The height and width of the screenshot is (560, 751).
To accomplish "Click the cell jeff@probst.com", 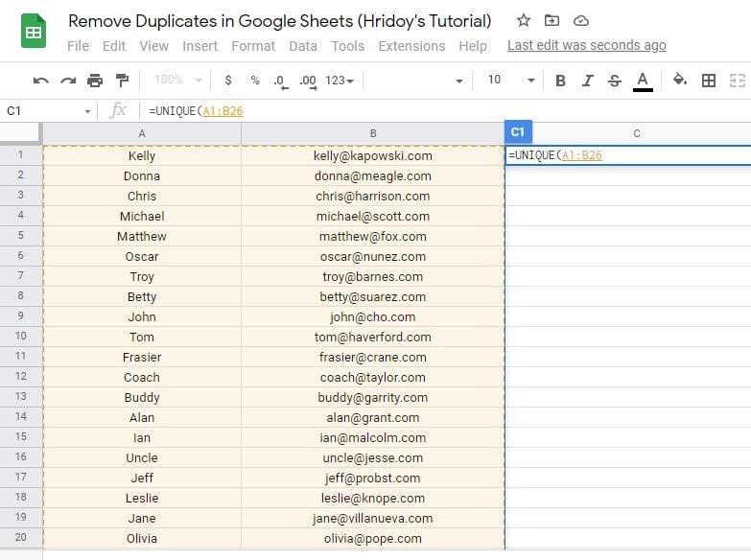I will point(373,478).
